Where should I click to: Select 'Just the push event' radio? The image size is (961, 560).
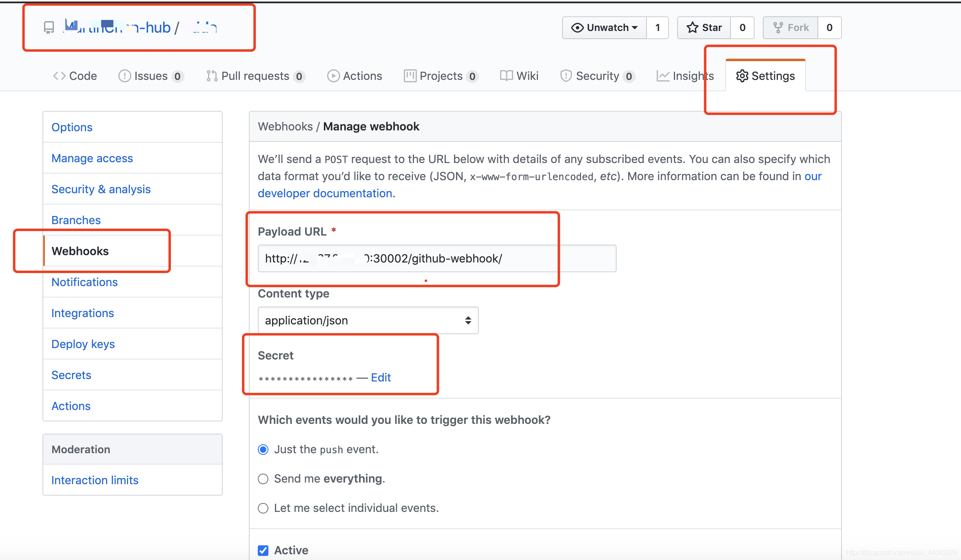click(x=263, y=450)
